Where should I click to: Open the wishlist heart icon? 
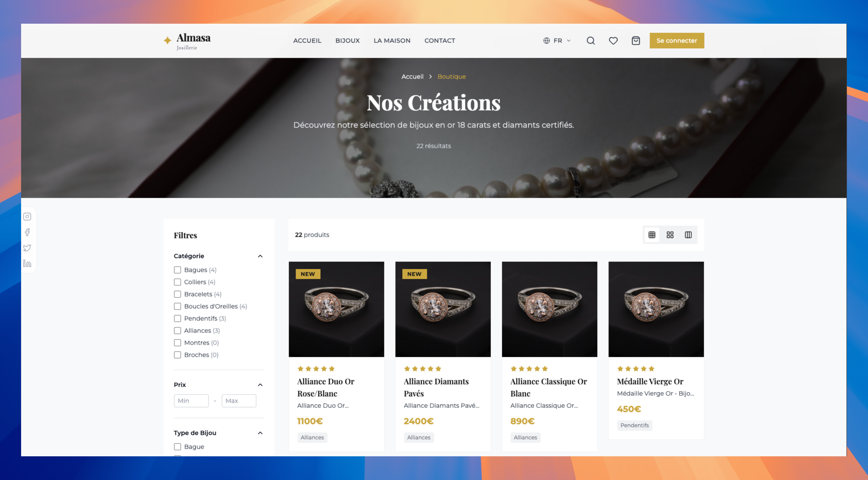[613, 40]
